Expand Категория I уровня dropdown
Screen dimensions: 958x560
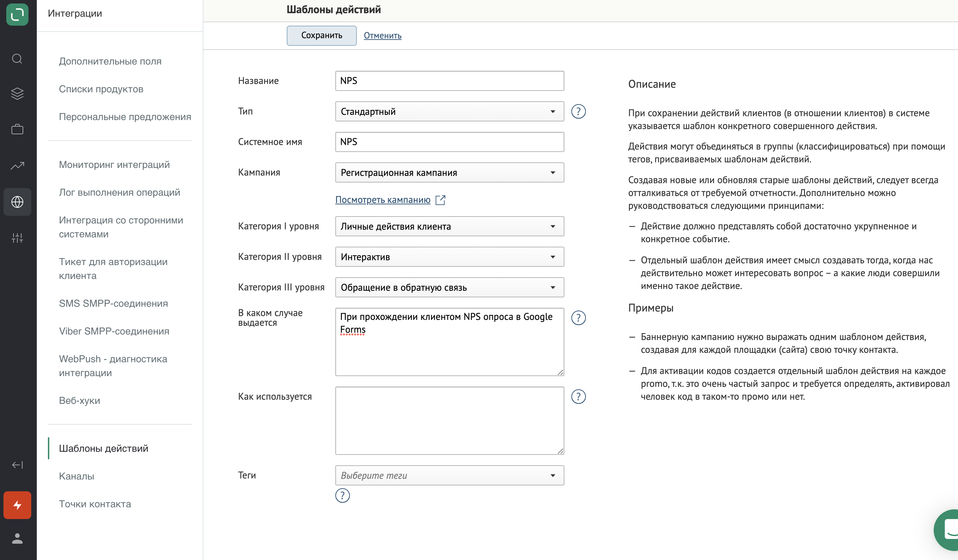(449, 227)
